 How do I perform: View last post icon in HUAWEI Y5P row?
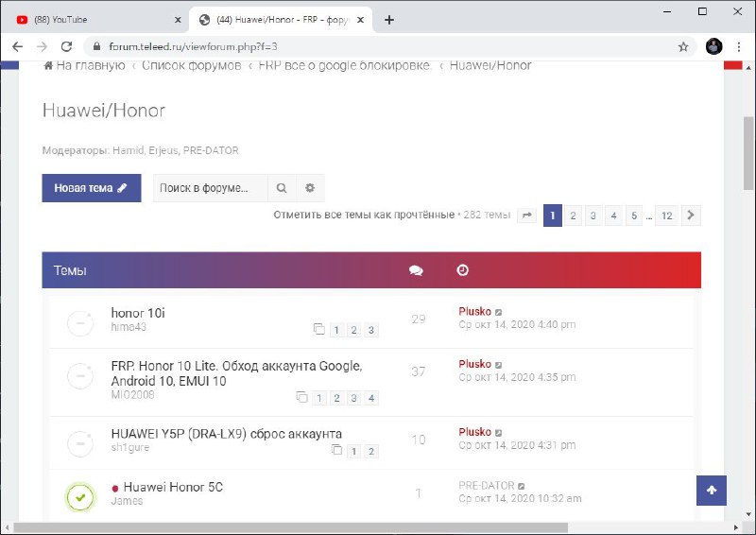(x=499, y=433)
